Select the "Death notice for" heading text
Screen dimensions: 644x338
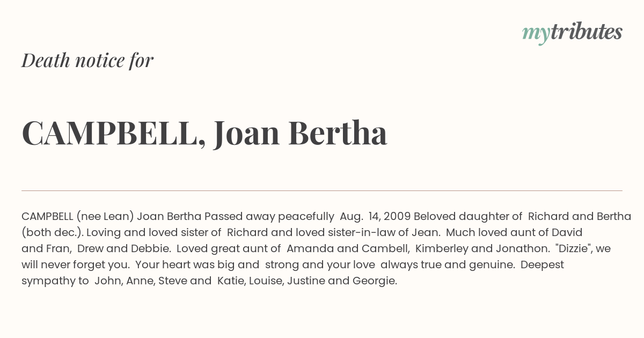click(x=87, y=61)
